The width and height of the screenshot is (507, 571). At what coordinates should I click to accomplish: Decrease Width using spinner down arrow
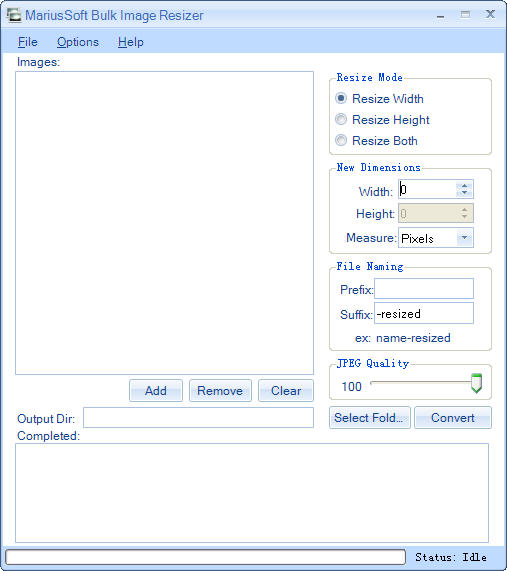point(464,193)
